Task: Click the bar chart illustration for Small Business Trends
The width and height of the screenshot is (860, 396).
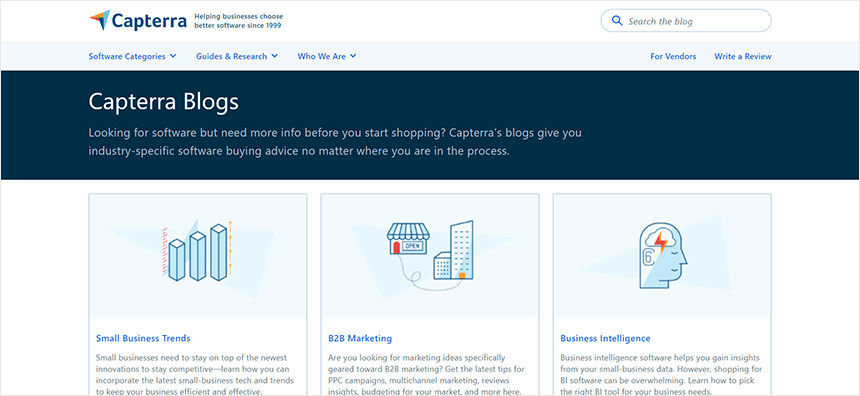Action: [x=198, y=252]
